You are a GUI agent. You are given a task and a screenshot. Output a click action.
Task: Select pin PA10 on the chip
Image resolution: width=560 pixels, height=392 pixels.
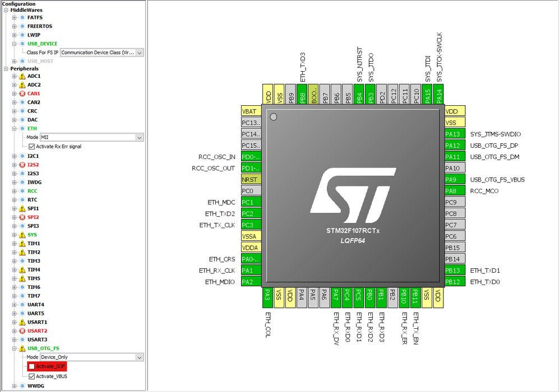pos(455,168)
